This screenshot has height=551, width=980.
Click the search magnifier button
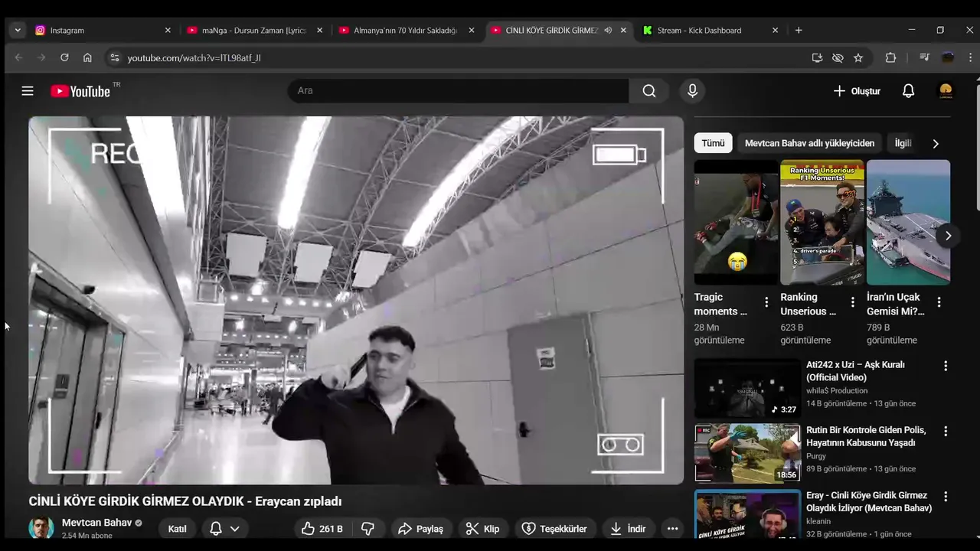click(x=649, y=91)
